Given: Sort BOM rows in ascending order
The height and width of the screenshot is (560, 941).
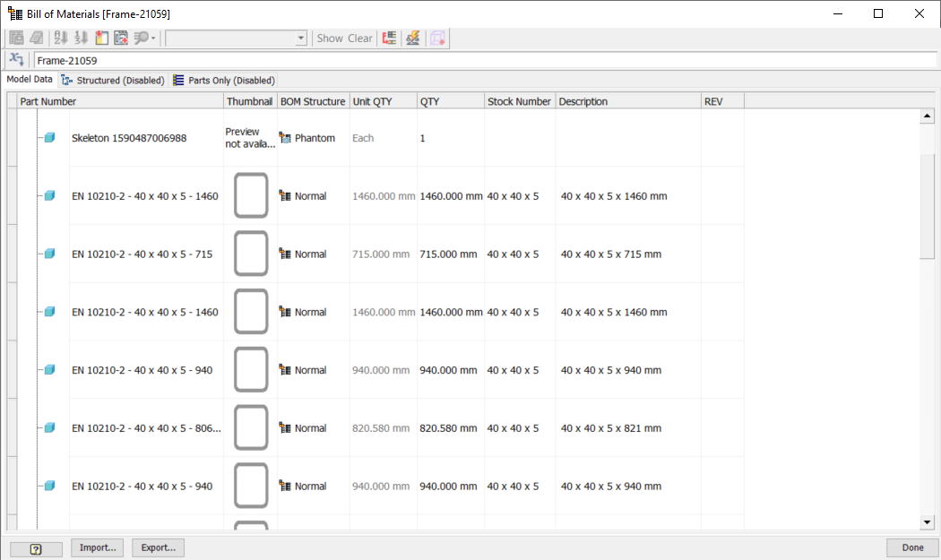Looking at the screenshot, I should click(x=60, y=38).
